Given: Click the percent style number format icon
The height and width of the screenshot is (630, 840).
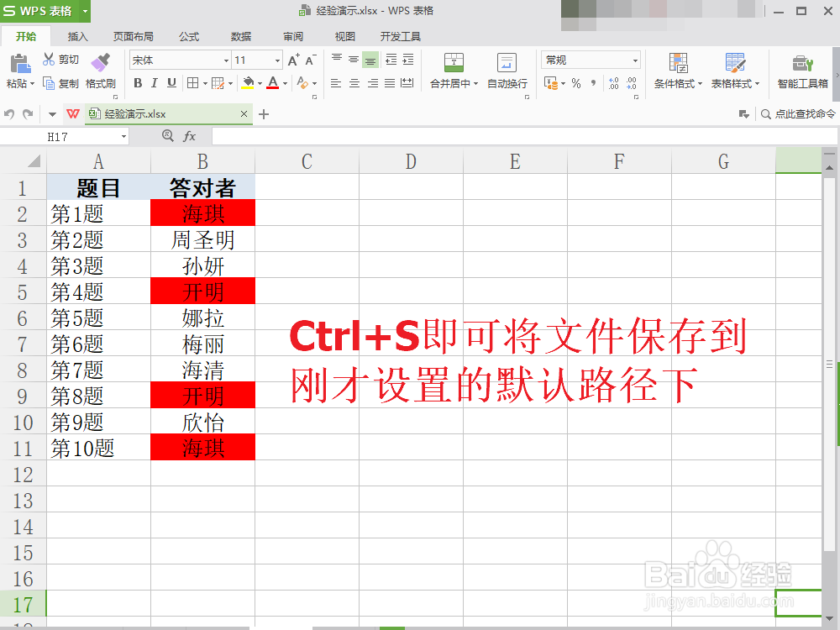Looking at the screenshot, I should pos(575,83).
